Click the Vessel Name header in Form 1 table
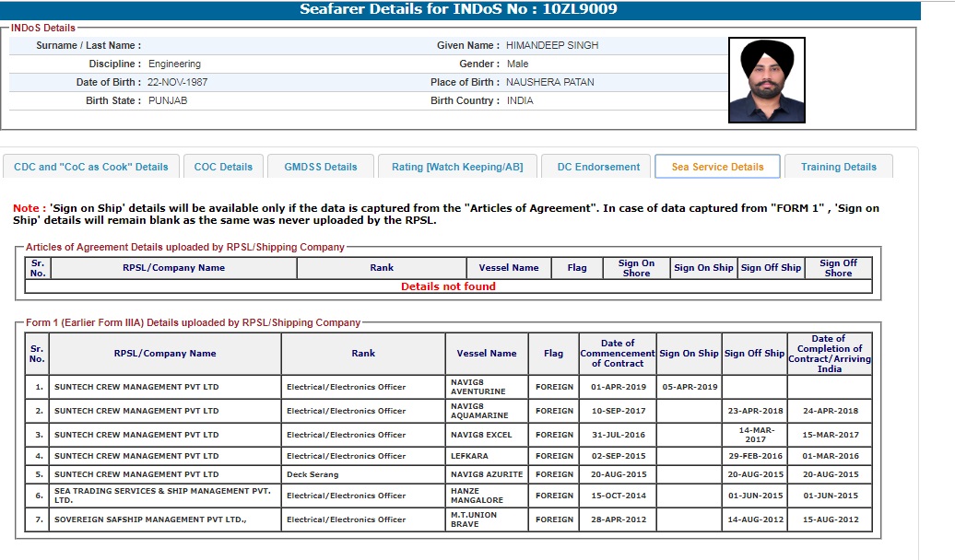 487,354
